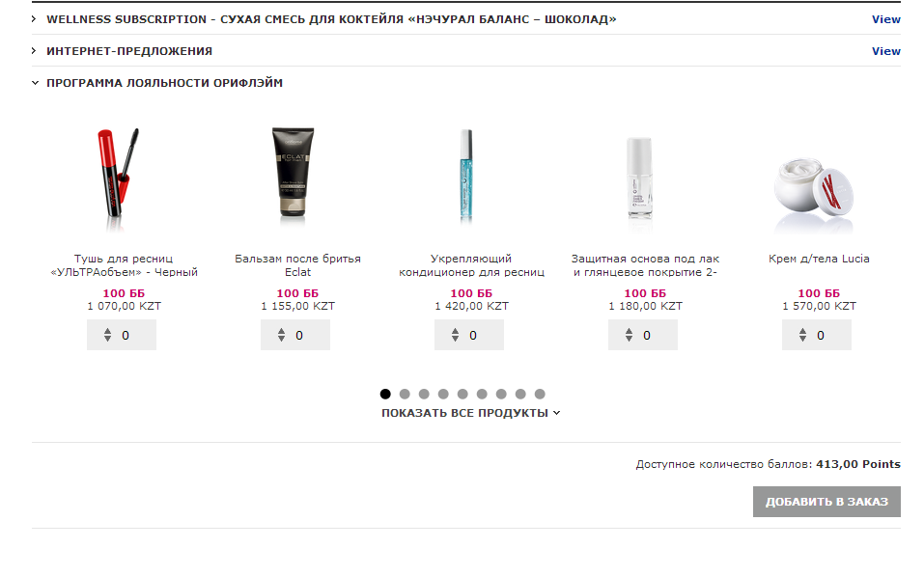
Task: Open View link for Wellness Subscription
Action: (885, 19)
